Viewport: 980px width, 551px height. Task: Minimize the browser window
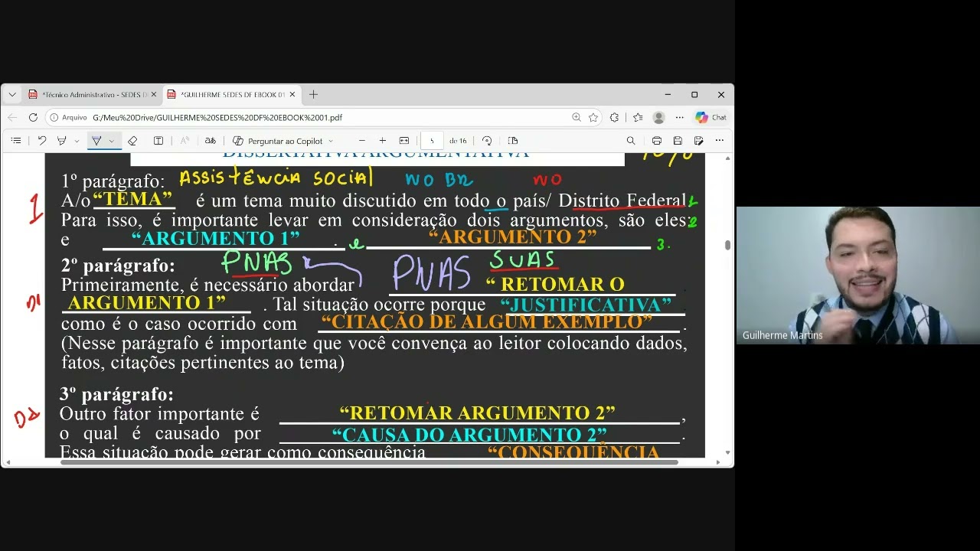coord(668,95)
